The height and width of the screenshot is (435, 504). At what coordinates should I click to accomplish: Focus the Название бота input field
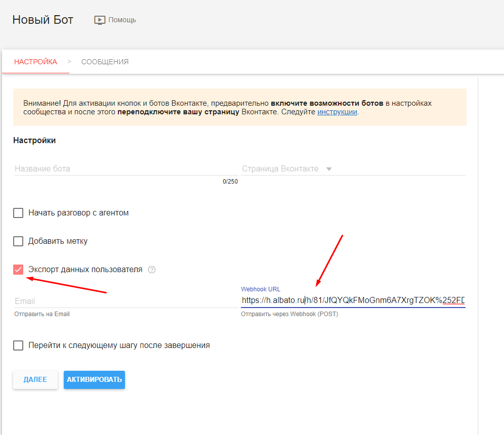(125, 169)
